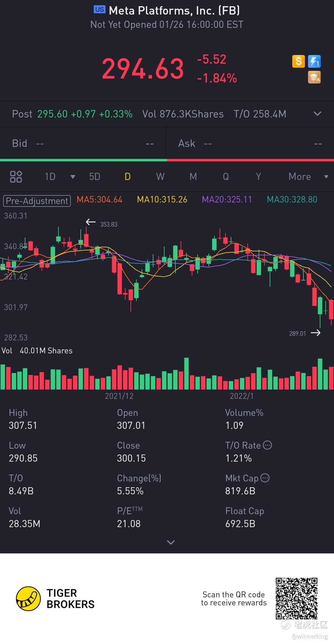This screenshot has width=334, height=644.
Task: Tap the 353.83 high marker label
Action: (x=109, y=224)
